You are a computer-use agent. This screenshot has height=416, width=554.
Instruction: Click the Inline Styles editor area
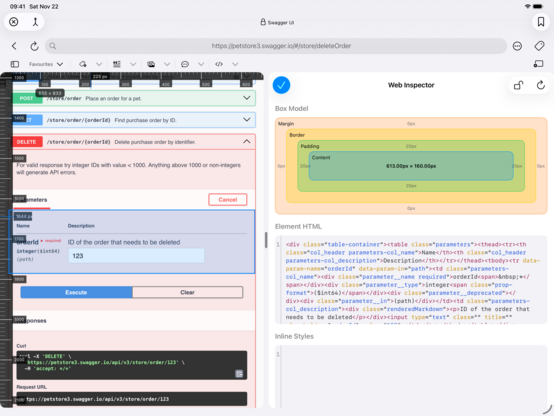point(411,377)
